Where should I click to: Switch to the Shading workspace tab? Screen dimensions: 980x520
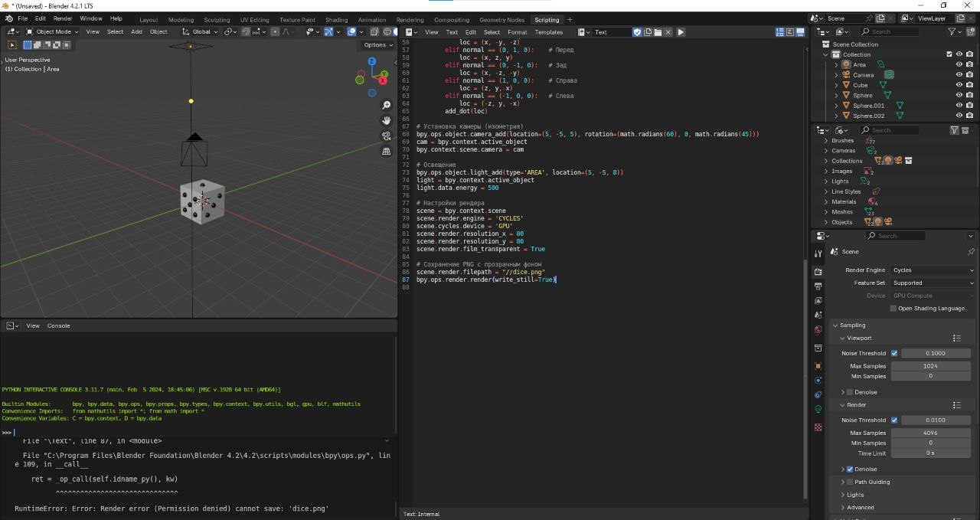336,20
